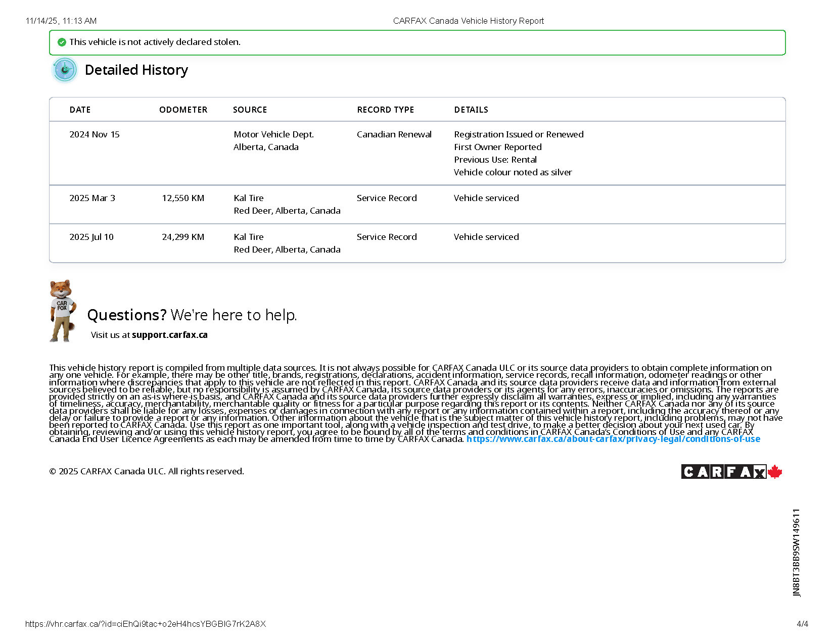This screenshot has height=644, width=834.
Task: Click the SOURCE column header
Action: (x=250, y=110)
